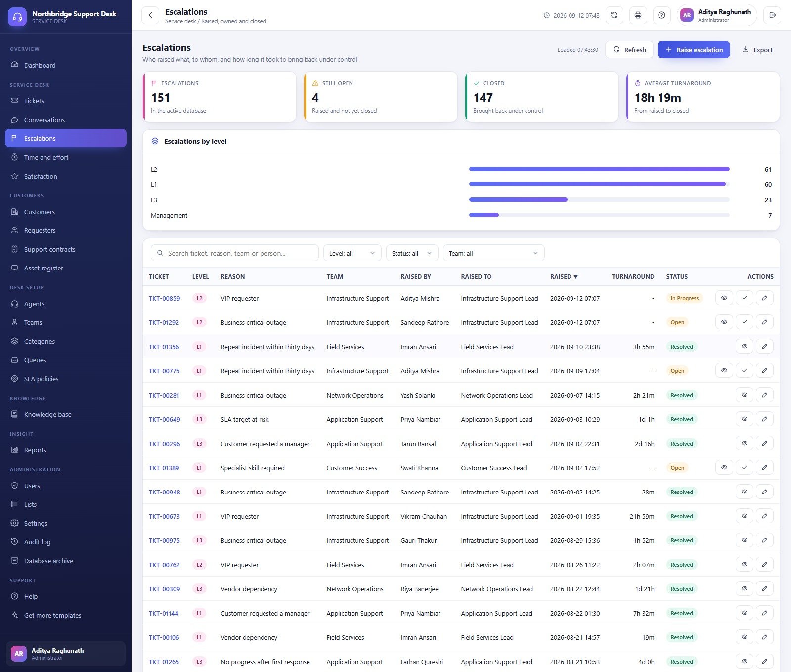Click the sync icon in top bar
791x672 pixels.
(x=614, y=15)
